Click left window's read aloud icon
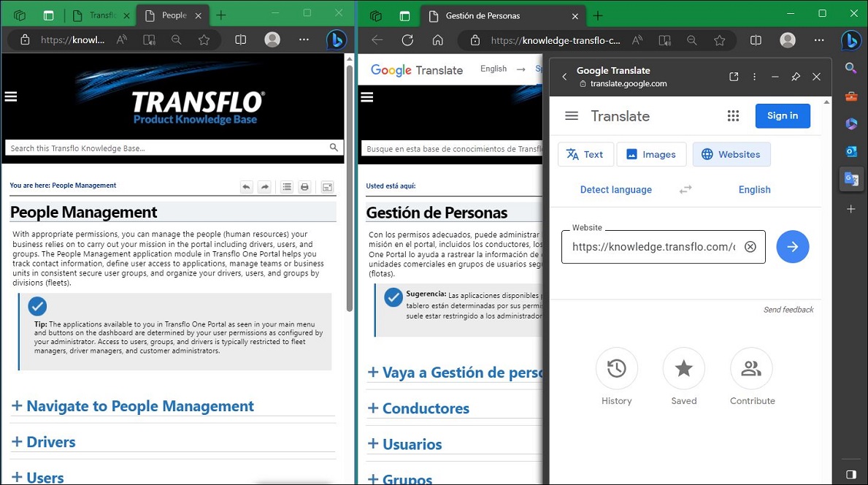868x485 pixels. [x=122, y=40]
